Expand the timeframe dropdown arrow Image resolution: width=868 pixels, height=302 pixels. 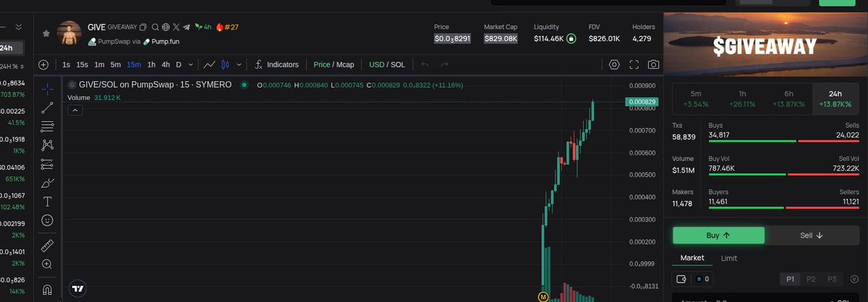point(190,64)
